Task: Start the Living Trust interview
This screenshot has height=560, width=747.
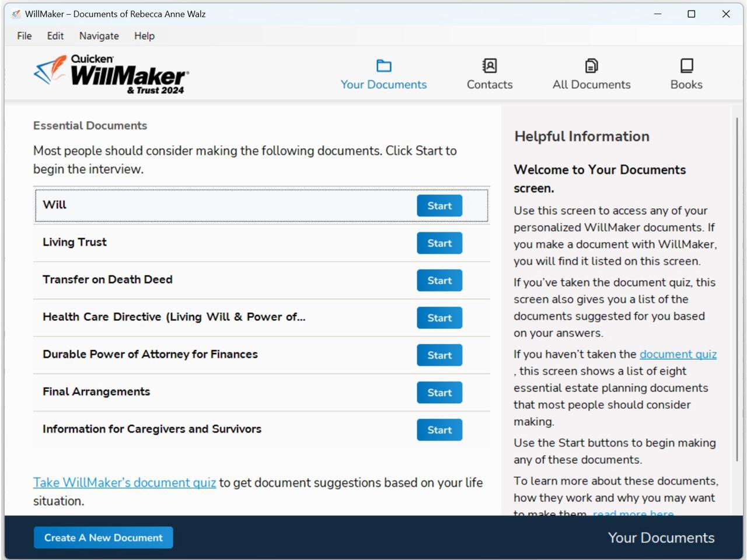Action: [x=439, y=243]
